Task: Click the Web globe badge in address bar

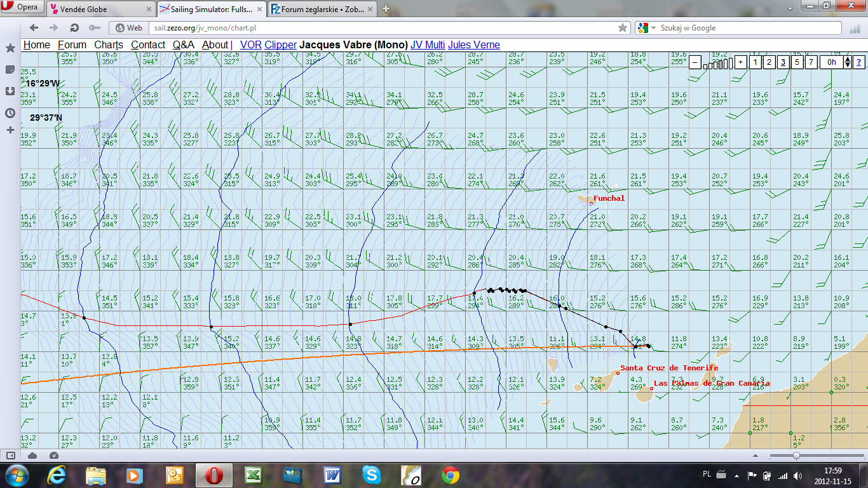Action: pyautogui.click(x=129, y=28)
